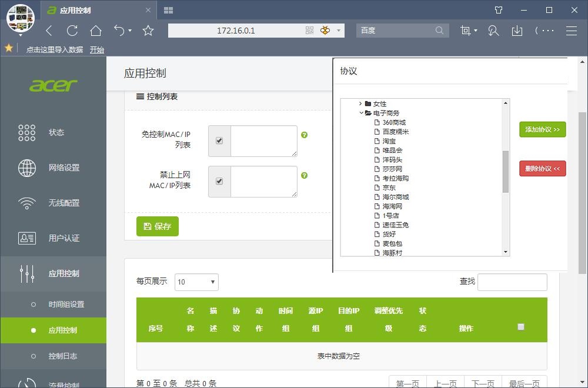Click the browser download icon
This screenshot has width=588, height=388.
coord(517,31)
